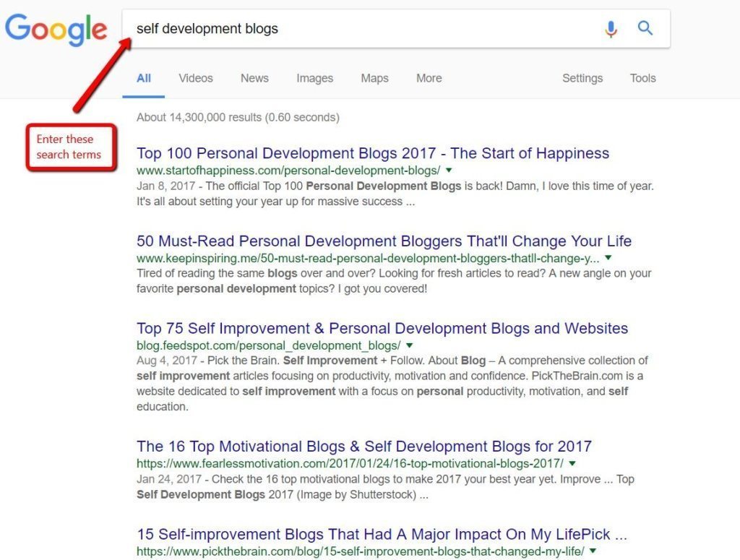Click the 'About 14,300,000 results' stats text

coord(238,118)
